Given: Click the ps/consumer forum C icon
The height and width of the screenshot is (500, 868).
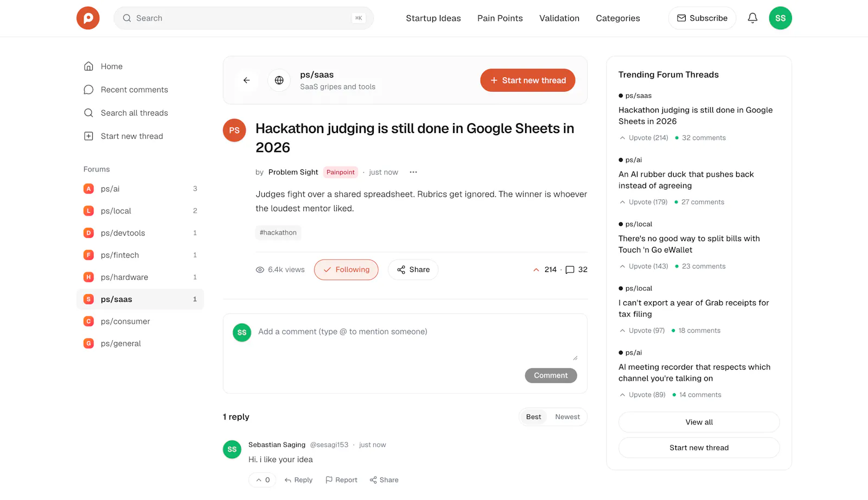Looking at the screenshot, I should [x=89, y=321].
